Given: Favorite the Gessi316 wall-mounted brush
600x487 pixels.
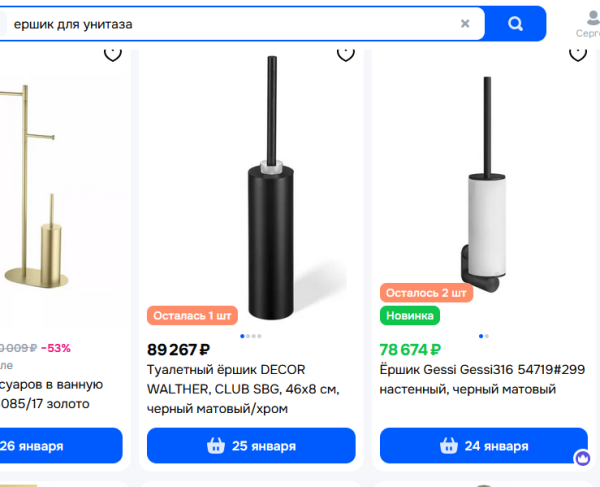Looking at the screenshot, I should (578, 53).
